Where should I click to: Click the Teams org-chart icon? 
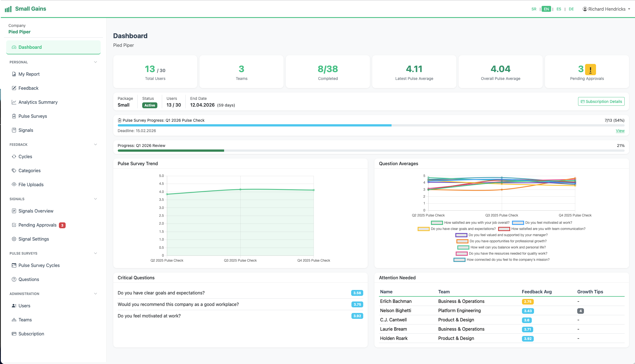click(14, 320)
